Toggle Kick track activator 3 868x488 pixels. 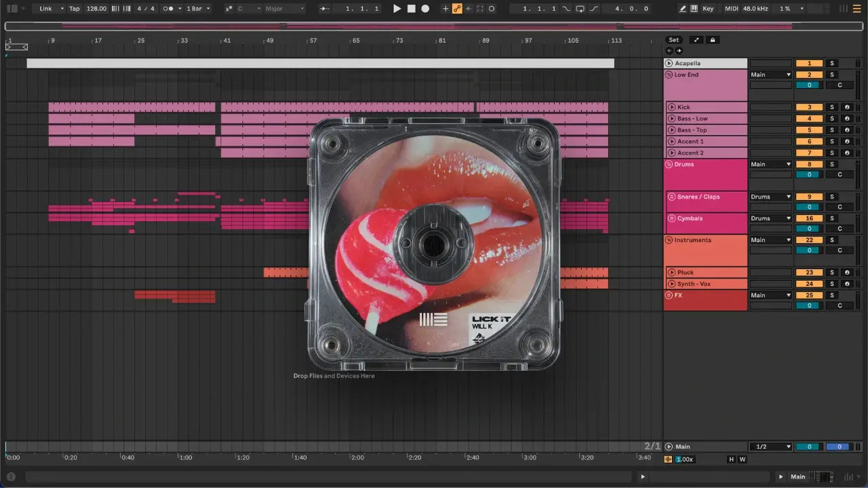point(809,107)
